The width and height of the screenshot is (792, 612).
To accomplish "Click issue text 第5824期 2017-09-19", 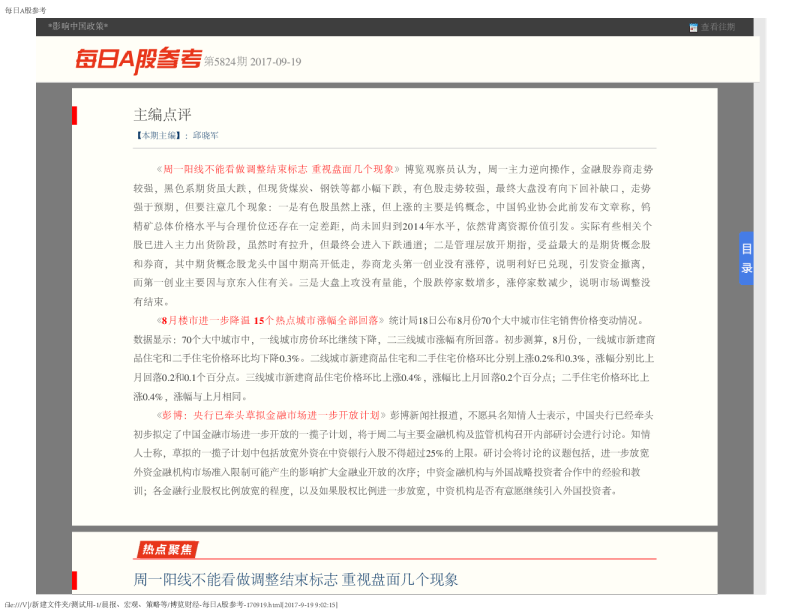I will pyautogui.click(x=253, y=62).
